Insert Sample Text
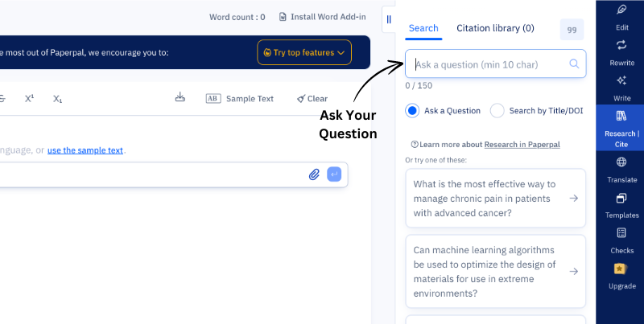The image size is (644, 324). [239, 98]
